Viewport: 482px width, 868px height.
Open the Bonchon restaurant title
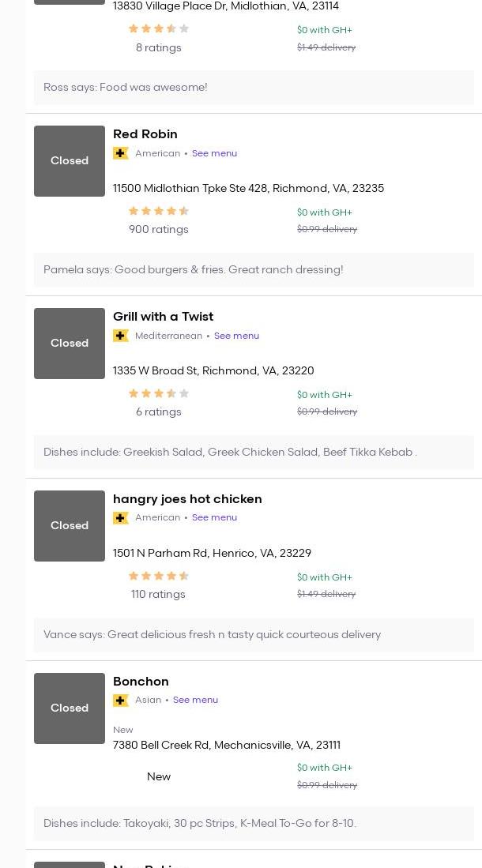141,682
